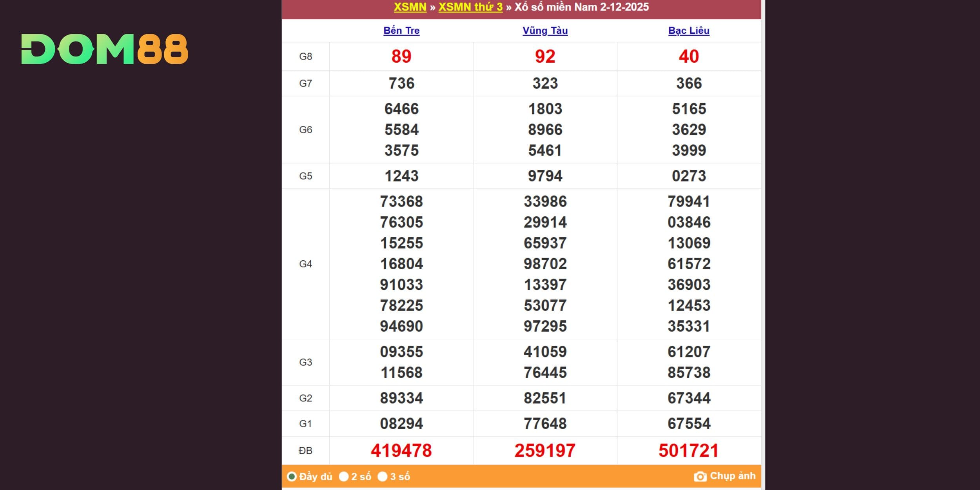This screenshot has height=490, width=980.
Task: Open the XSMN breadcrumb link
Action: pyautogui.click(x=410, y=7)
